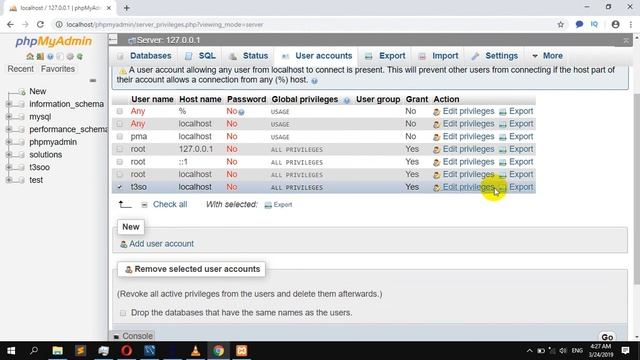Click Add user account link
The height and width of the screenshot is (360, 640).
(x=161, y=244)
